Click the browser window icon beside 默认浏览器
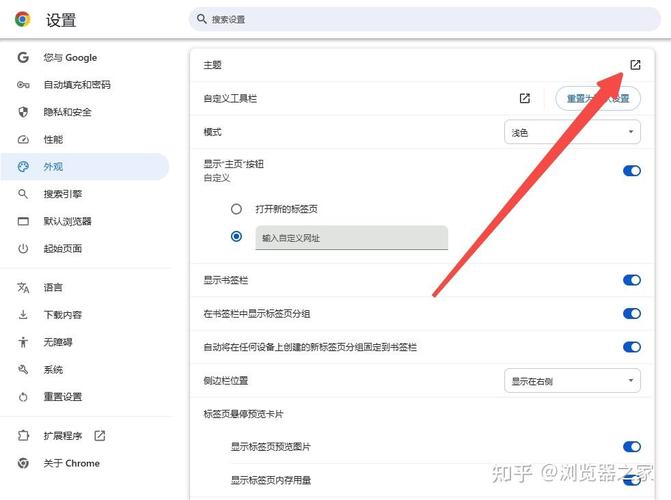The height and width of the screenshot is (500, 671). (x=23, y=221)
